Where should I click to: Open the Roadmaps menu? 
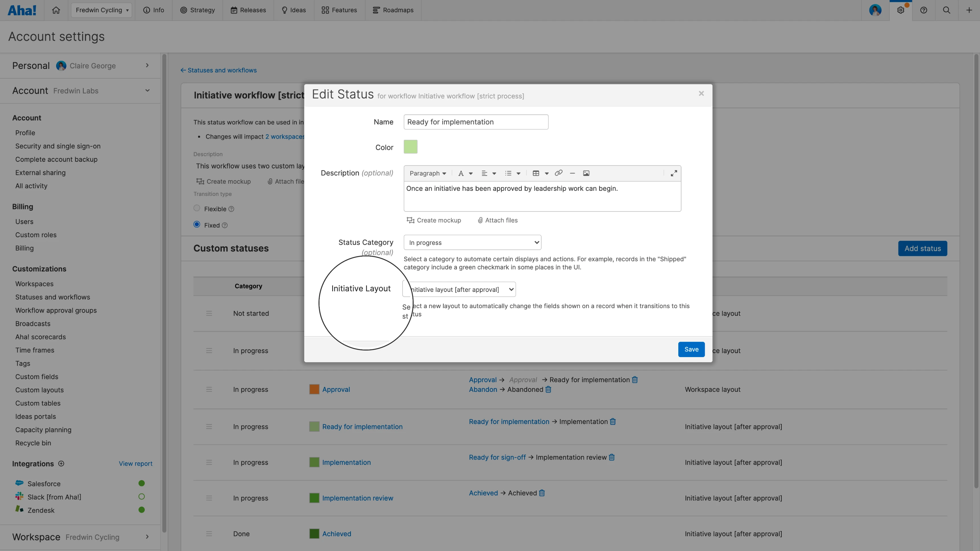393,10
